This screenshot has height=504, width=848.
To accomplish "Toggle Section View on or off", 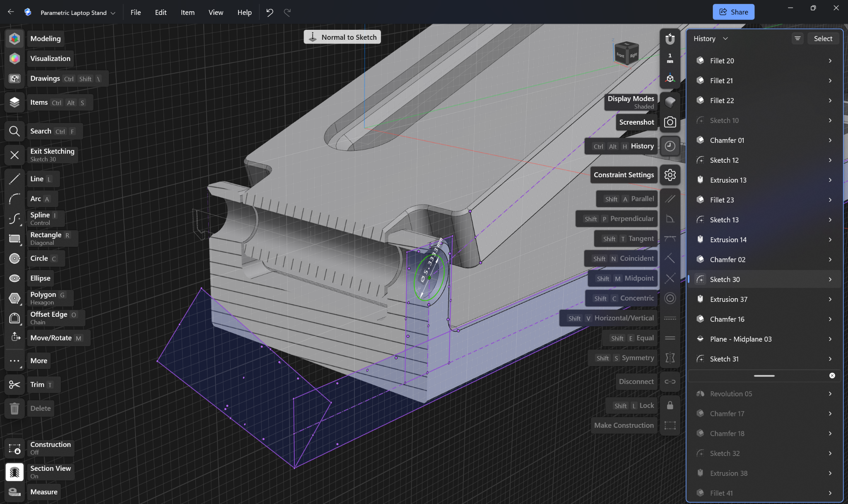I will 14,472.
